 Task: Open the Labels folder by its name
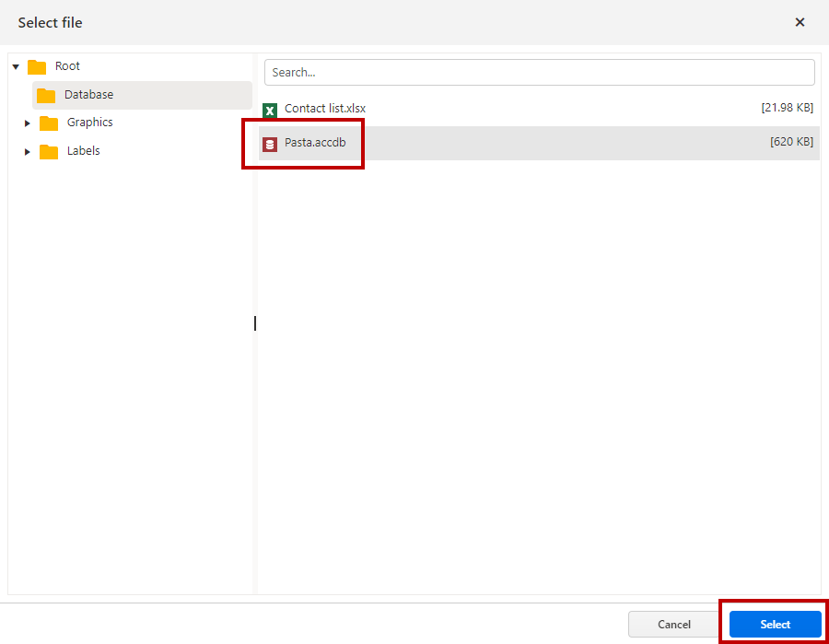(83, 151)
